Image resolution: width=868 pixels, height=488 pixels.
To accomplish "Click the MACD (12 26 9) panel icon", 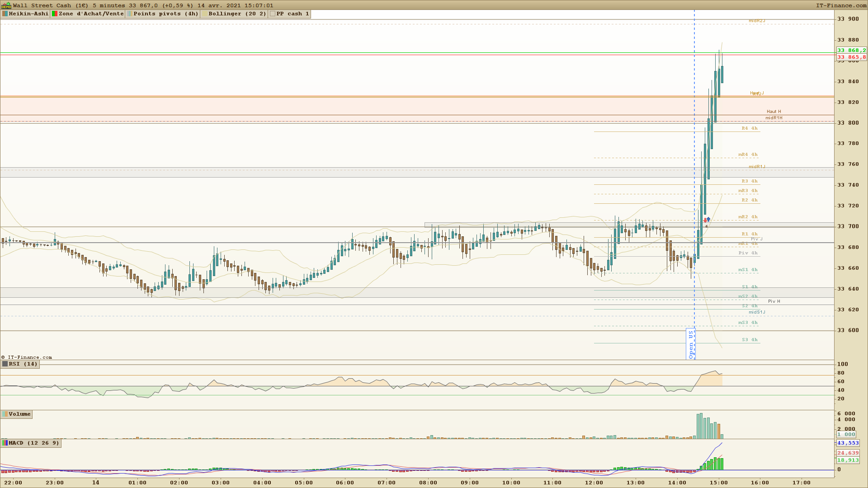I will (x=5, y=443).
